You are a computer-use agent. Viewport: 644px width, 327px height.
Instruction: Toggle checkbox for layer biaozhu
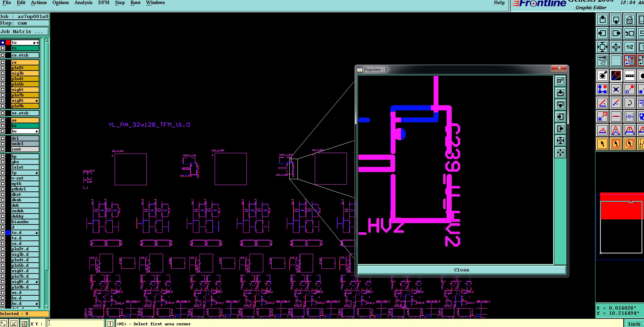(x=3, y=222)
